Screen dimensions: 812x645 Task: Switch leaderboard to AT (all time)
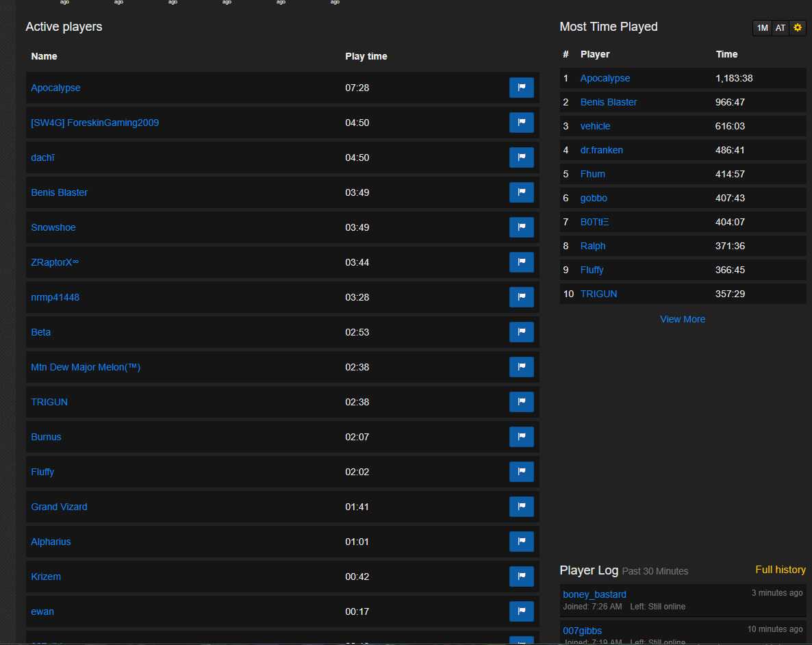click(x=781, y=28)
